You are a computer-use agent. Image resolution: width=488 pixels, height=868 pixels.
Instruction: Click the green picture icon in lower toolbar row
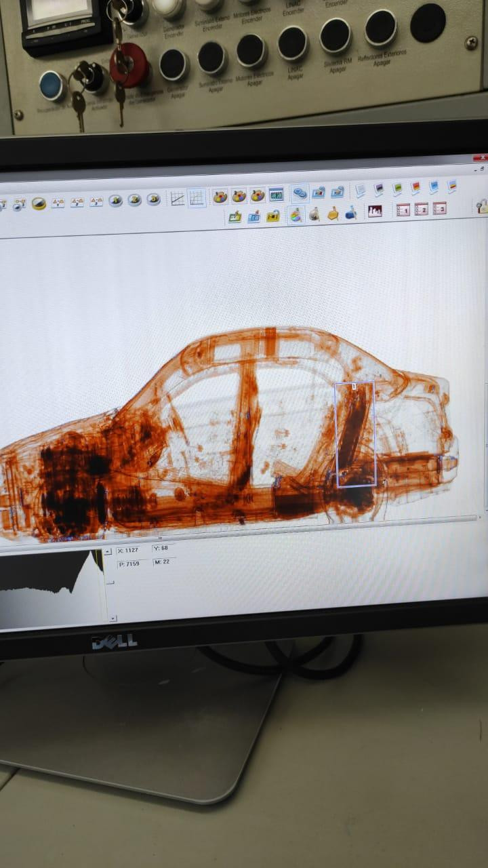[x=235, y=217]
